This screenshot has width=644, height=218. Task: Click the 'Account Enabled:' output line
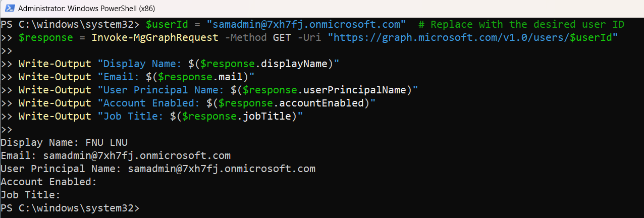(48, 182)
